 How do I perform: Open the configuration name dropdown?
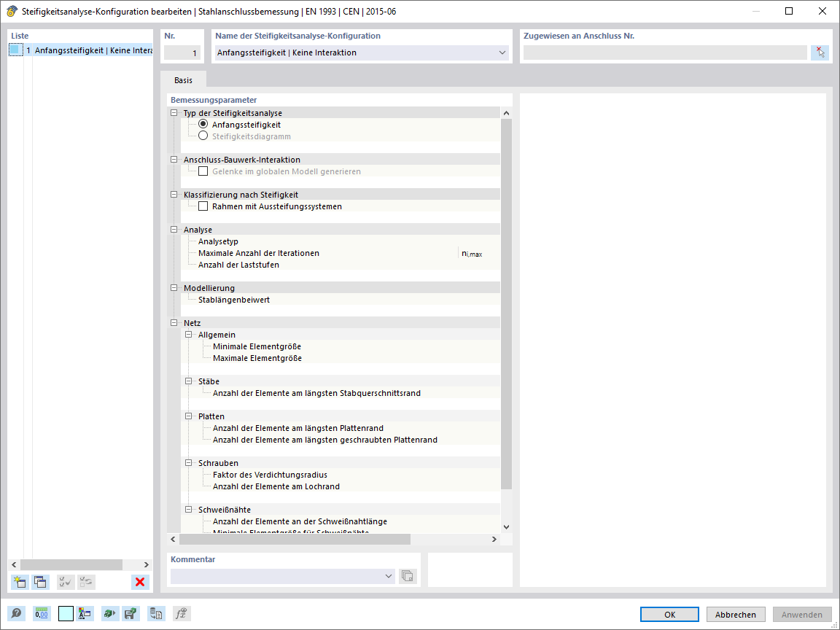click(502, 52)
